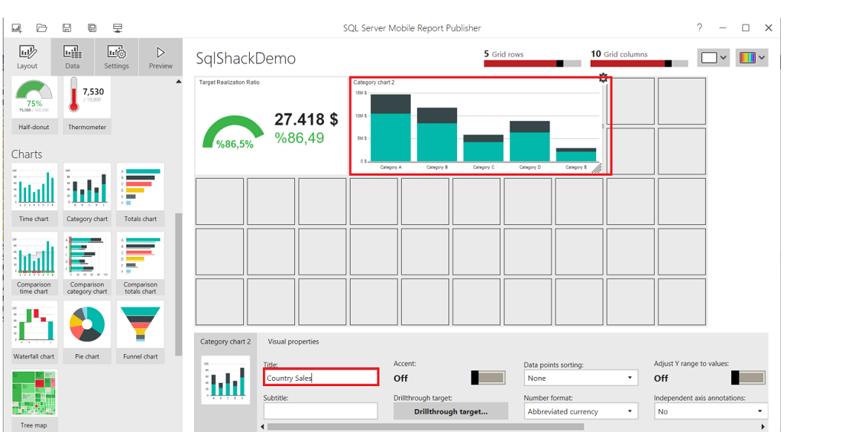Open the gear settings on Category chart 2

pos(603,78)
